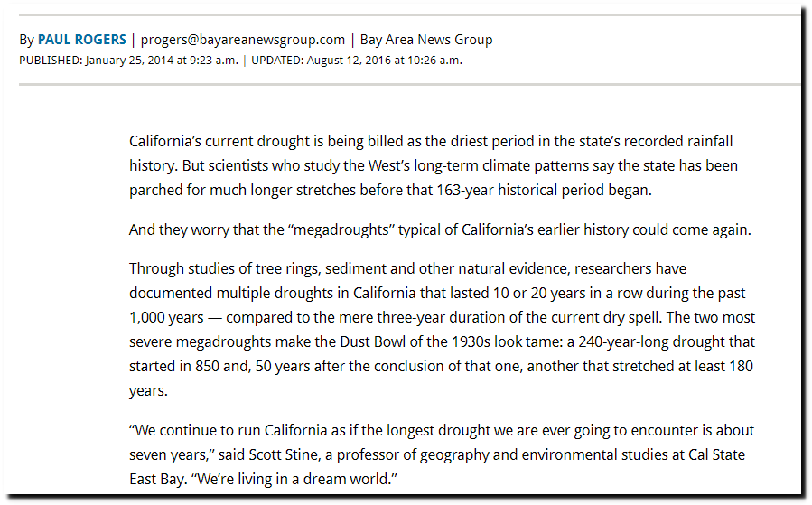Click the PUBLISHED January 25, 2014 date

[x=129, y=61]
